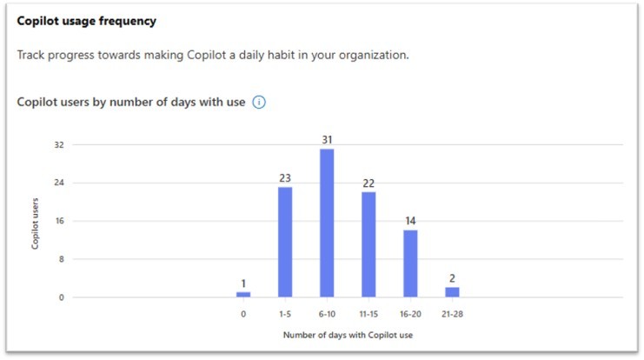The image size is (644, 360).
Task: Select the 21-28 days bar
Action: (x=452, y=292)
